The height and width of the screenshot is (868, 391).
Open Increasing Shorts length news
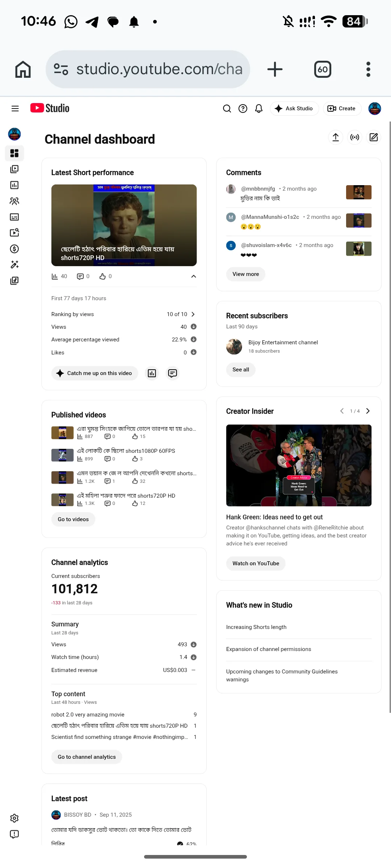256,627
